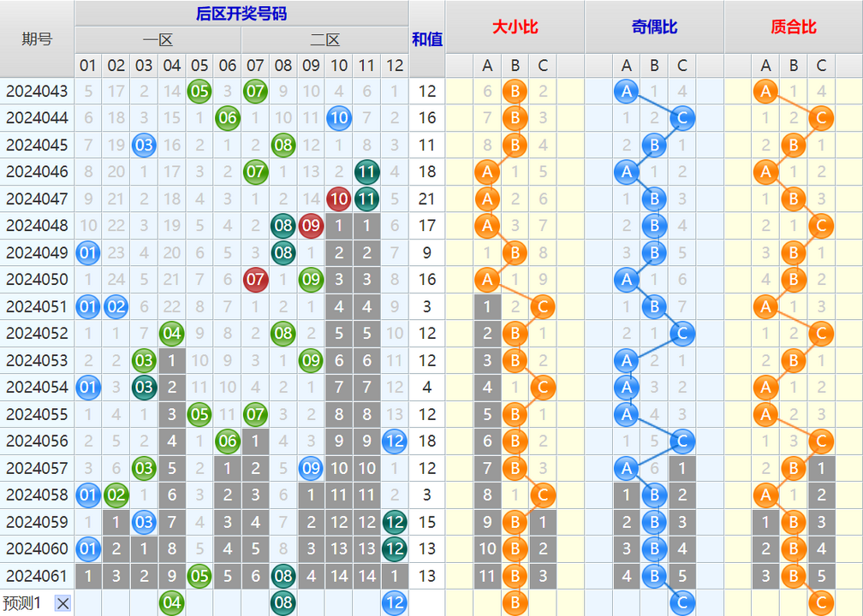Screen dimensions: 863x616
Task: Click the green 02 ball in row 2024058
Action: point(116,495)
